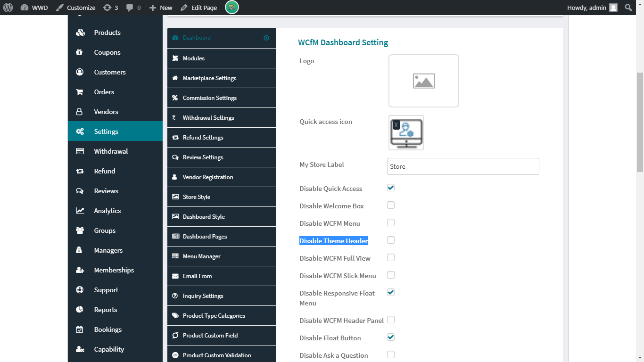The height and width of the screenshot is (362, 644).
Task: Click the round green avatar icon in admin bar
Action: click(x=232, y=8)
